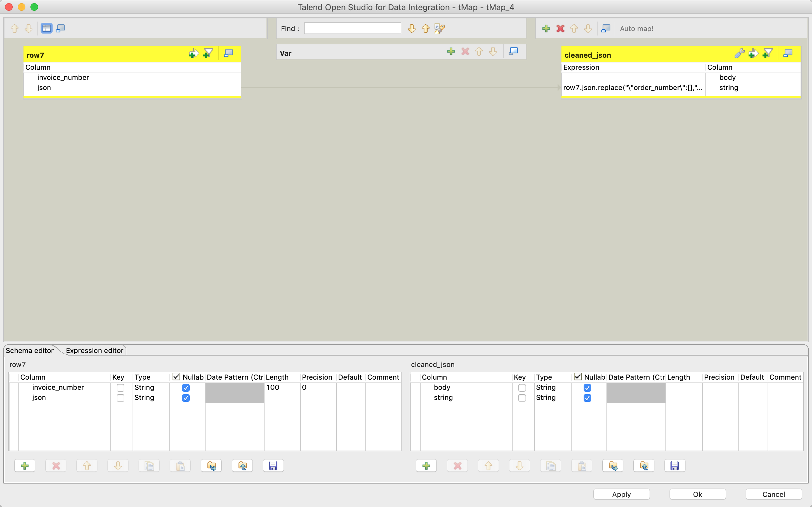Import cleaned_json schema from xml file
Screen dimensions: 812x507
[613, 465]
